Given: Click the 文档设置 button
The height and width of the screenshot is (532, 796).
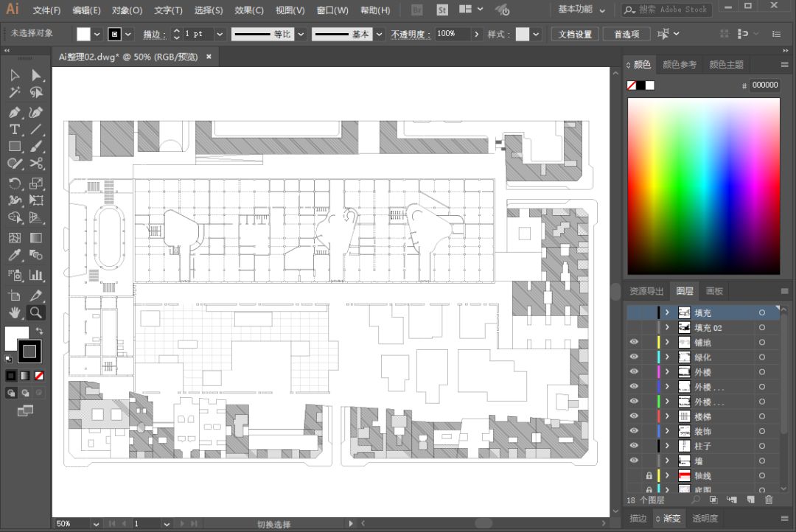Looking at the screenshot, I should pyautogui.click(x=575, y=35).
